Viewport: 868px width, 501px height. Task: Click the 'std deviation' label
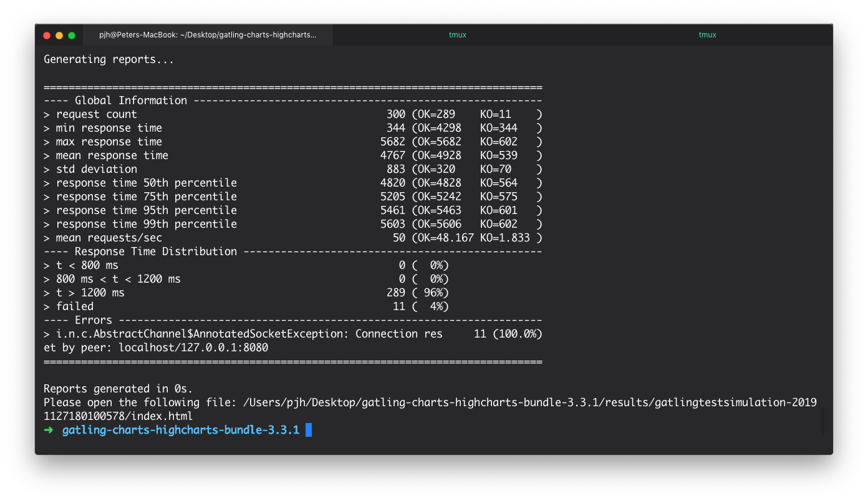[x=97, y=169]
